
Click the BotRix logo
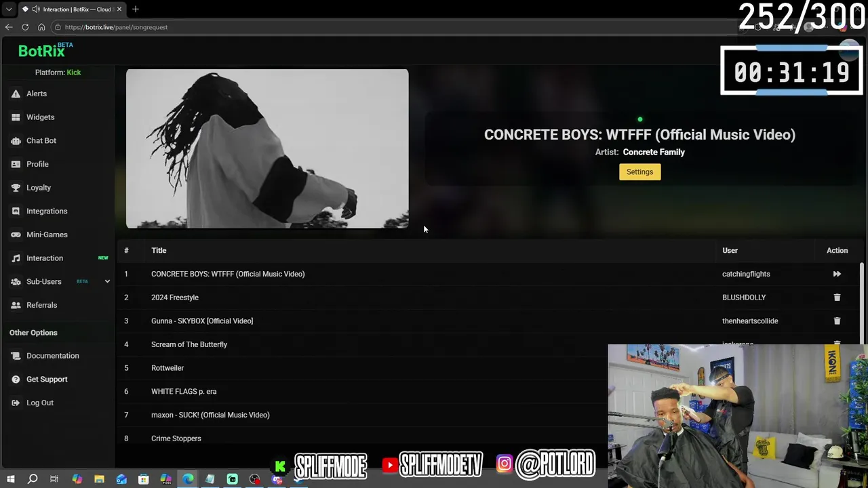pyautogui.click(x=45, y=50)
